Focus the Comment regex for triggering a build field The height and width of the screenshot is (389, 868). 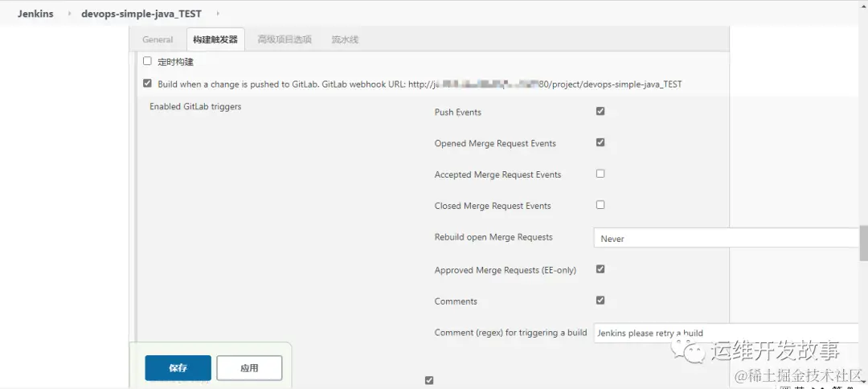tap(727, 333)
